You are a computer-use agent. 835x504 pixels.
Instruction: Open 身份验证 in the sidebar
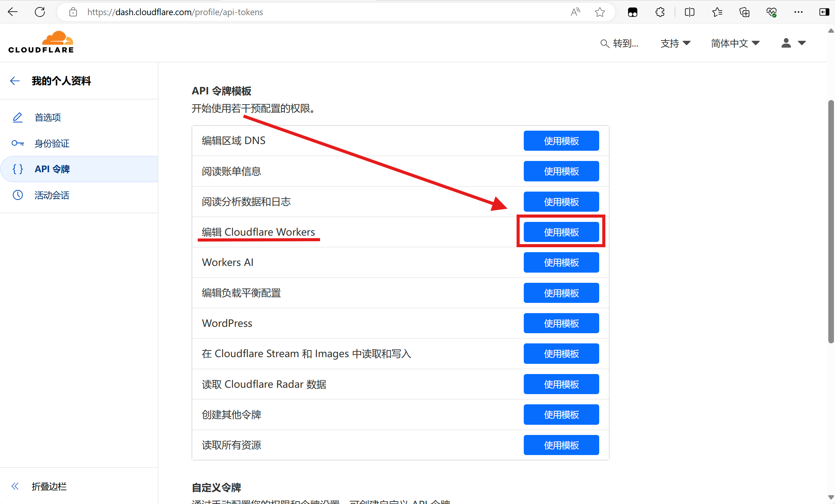point(52,143)
